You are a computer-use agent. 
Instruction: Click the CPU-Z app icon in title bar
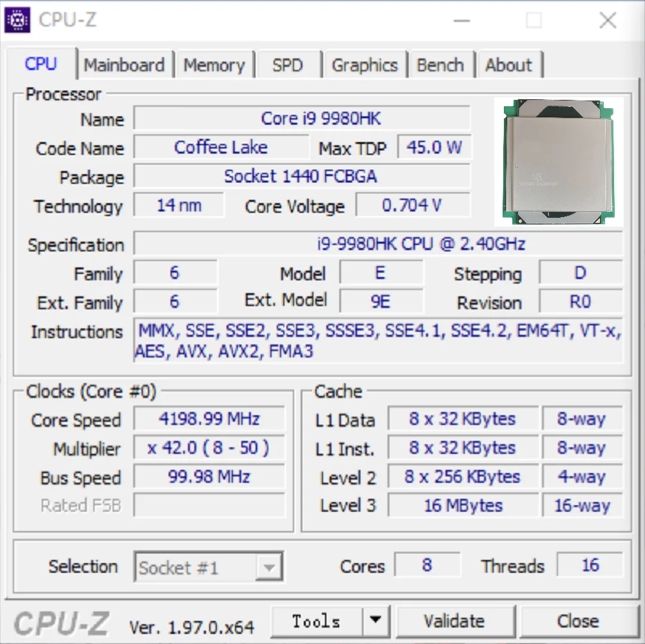17,19
